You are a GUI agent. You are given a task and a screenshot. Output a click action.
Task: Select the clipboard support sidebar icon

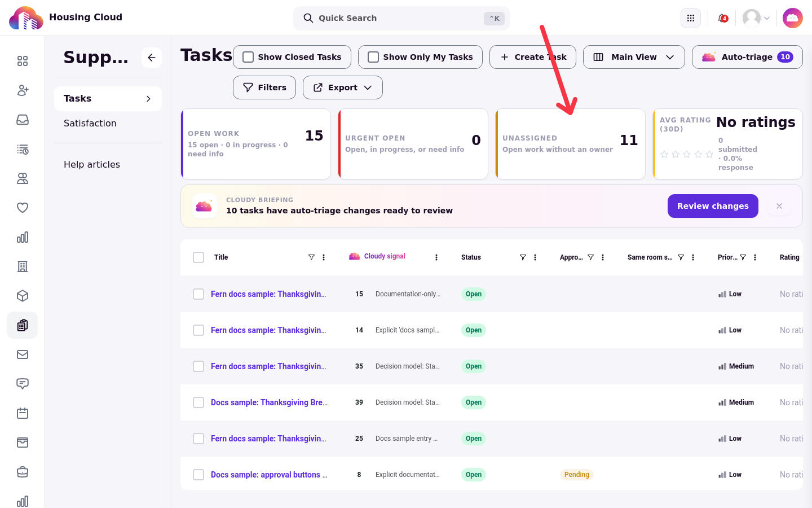23,325
